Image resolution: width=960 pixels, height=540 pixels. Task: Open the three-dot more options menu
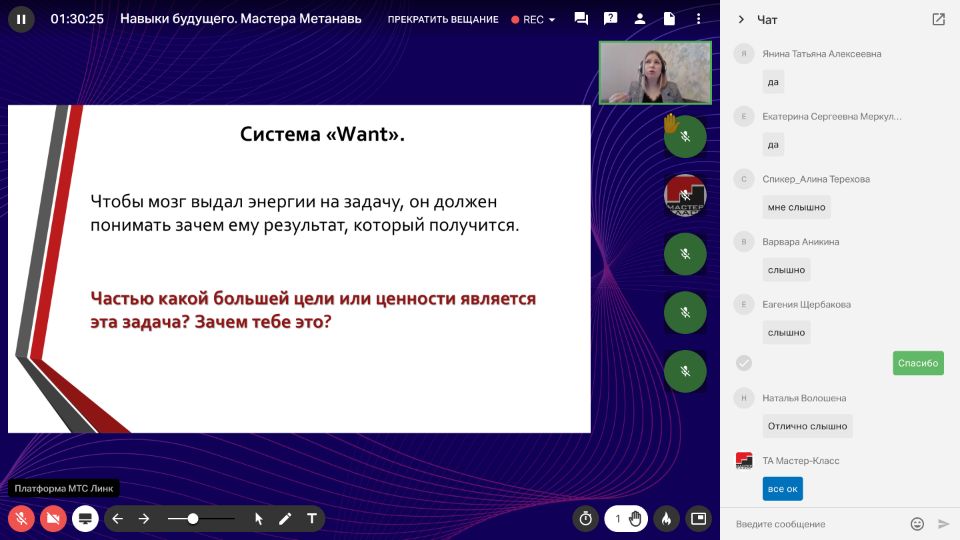pos(699,19)
